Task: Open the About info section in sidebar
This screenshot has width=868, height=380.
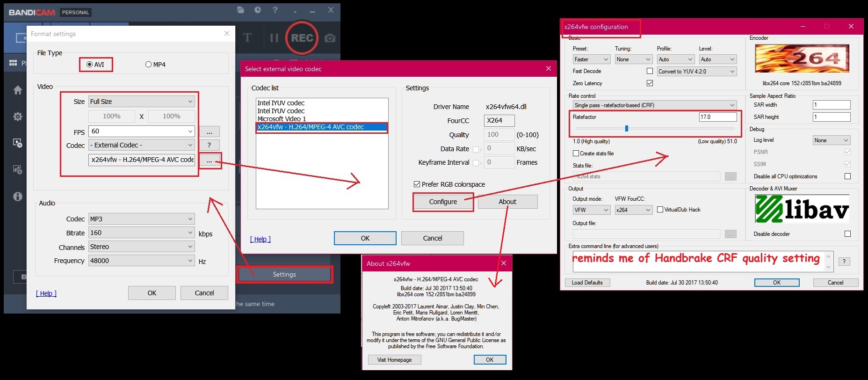Action: [18, 197]
